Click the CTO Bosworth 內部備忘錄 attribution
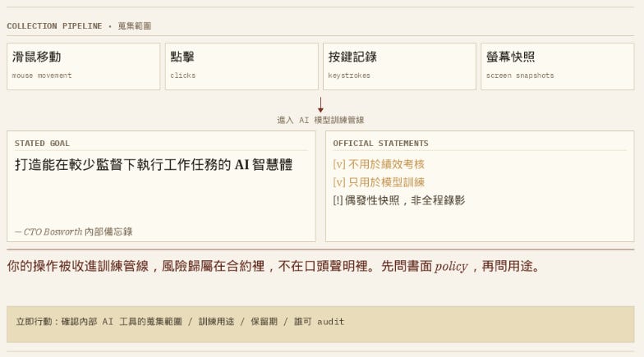The image size is (644, 357). click(74, 231)
